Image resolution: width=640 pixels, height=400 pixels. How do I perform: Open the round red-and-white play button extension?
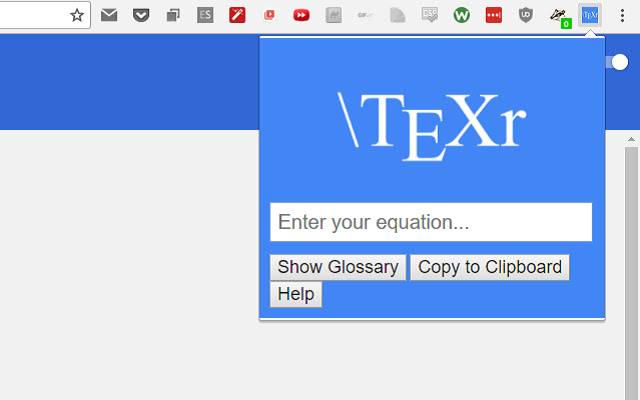pos(269,16)
